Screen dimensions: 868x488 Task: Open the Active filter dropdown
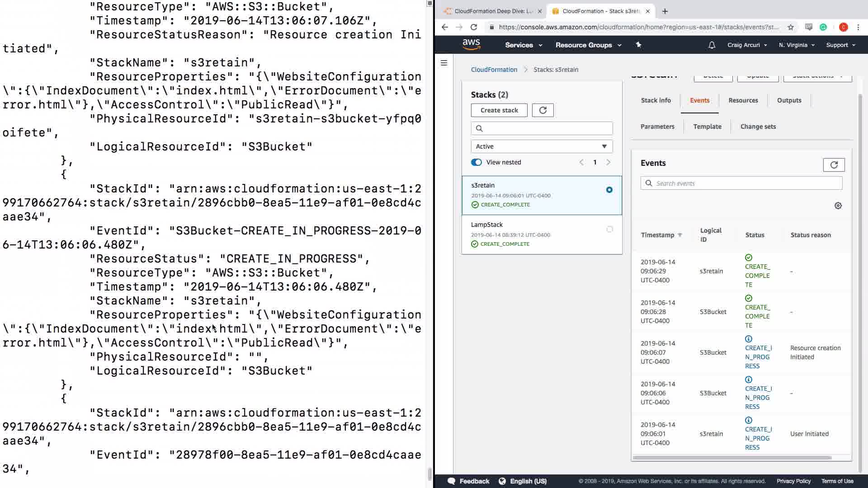(x=542, y=146)
